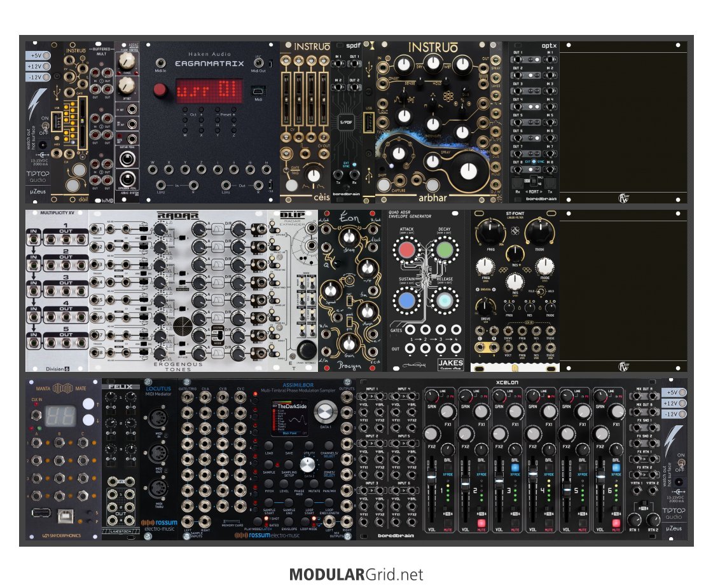Click the red LED display on Eaganmatrix
Screen dimensions: 713x588
pyautogui.click(x=209, y=91)
